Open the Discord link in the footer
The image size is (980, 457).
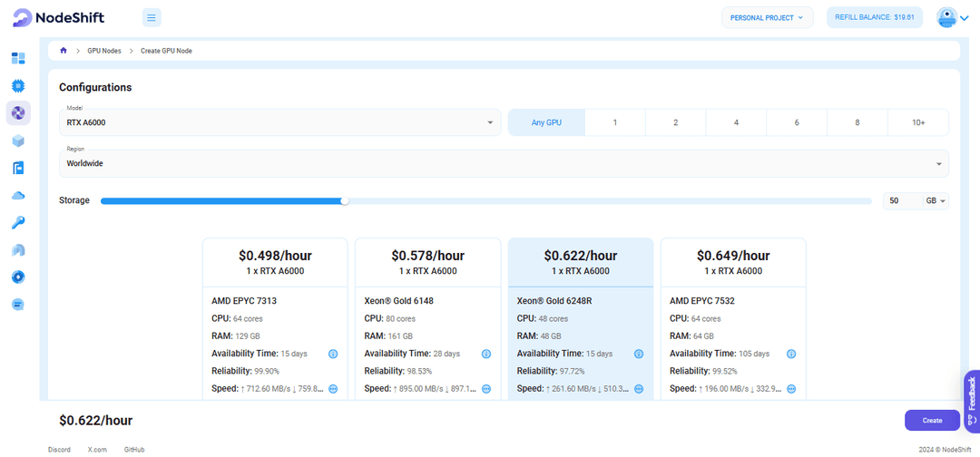click(x=59, y=450)
